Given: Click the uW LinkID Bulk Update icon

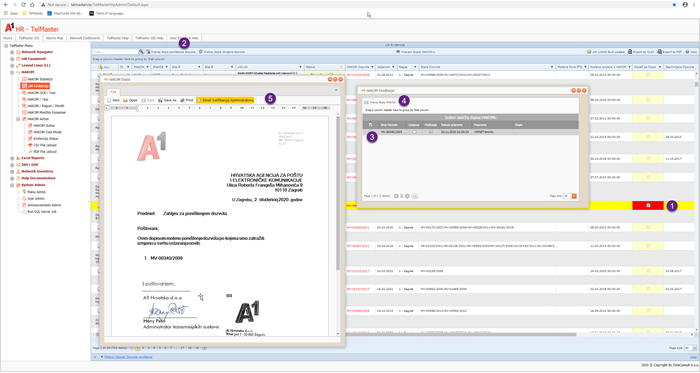Looking at the screenshot, I should click(x=589, y=52).
